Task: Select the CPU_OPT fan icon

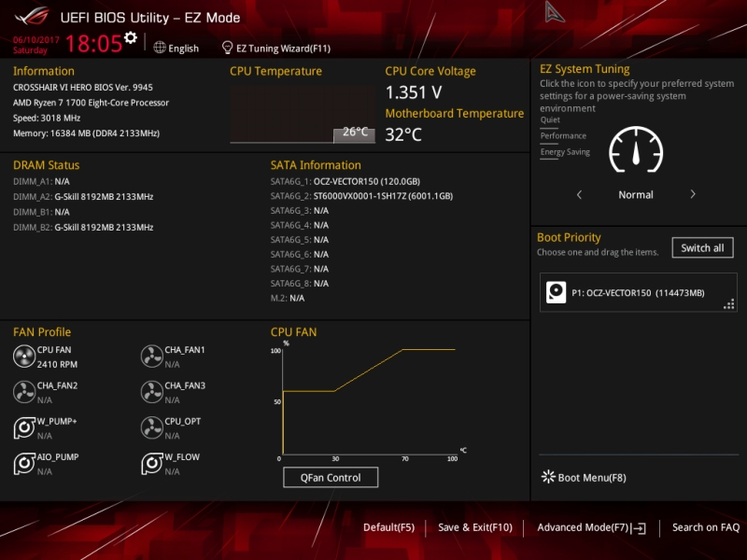Action: pos(152,427)
